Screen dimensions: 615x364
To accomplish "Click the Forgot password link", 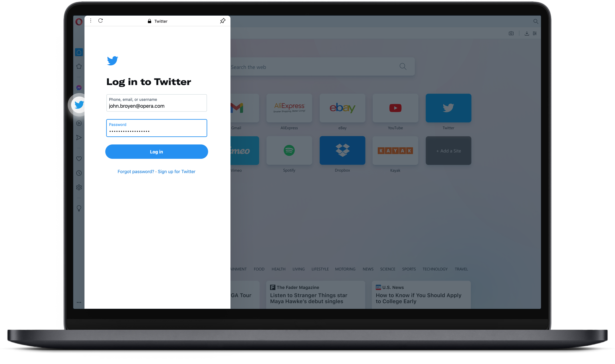I will tap(135, 171).
